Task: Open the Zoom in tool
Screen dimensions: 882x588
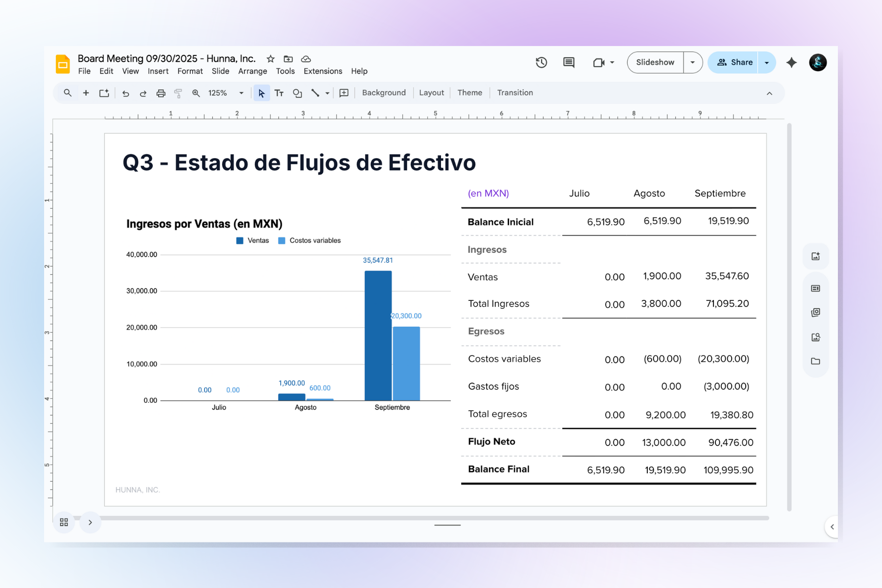Action: coord(196,93)
